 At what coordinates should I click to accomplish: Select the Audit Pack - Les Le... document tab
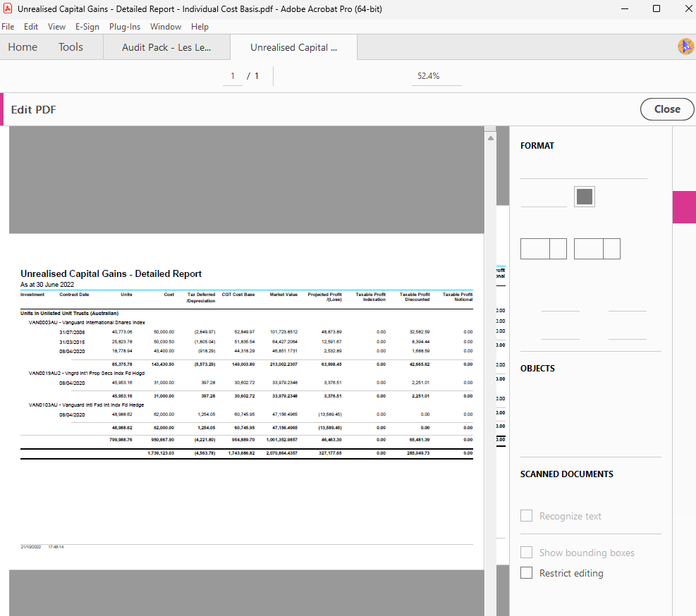[x=166, y=47]
